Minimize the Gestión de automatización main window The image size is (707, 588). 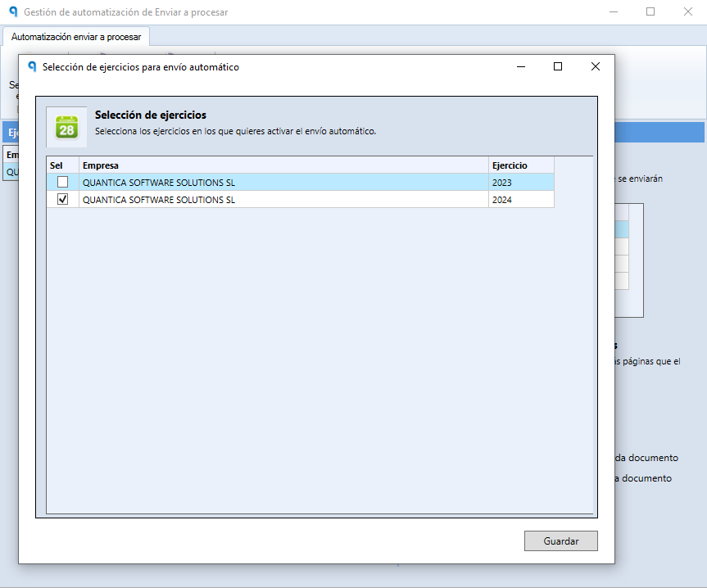[x=614, y=11]
